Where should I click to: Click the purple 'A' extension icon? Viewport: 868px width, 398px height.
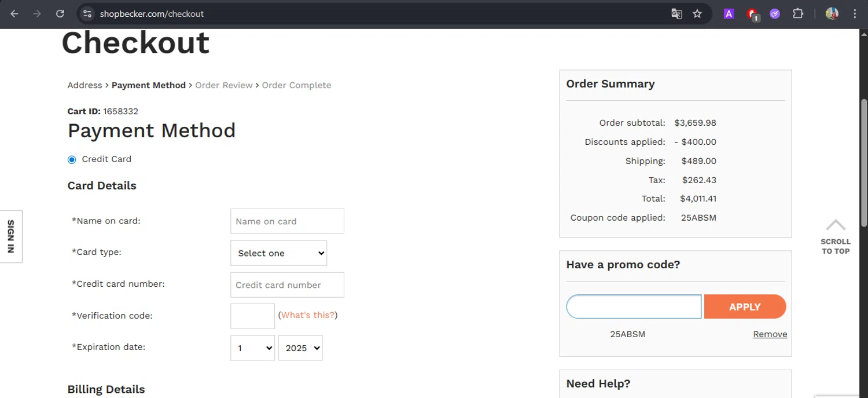point(729,14)
